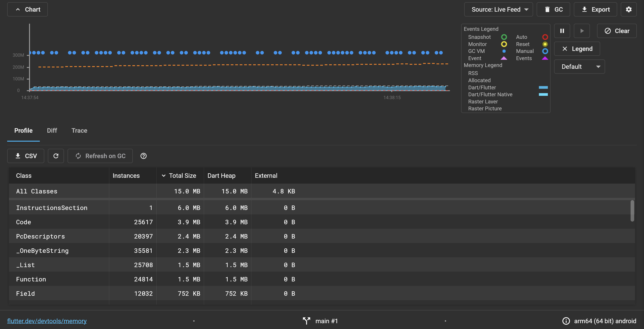
Task: Hide the chart Legend
Action: click(x=577, y=49)
